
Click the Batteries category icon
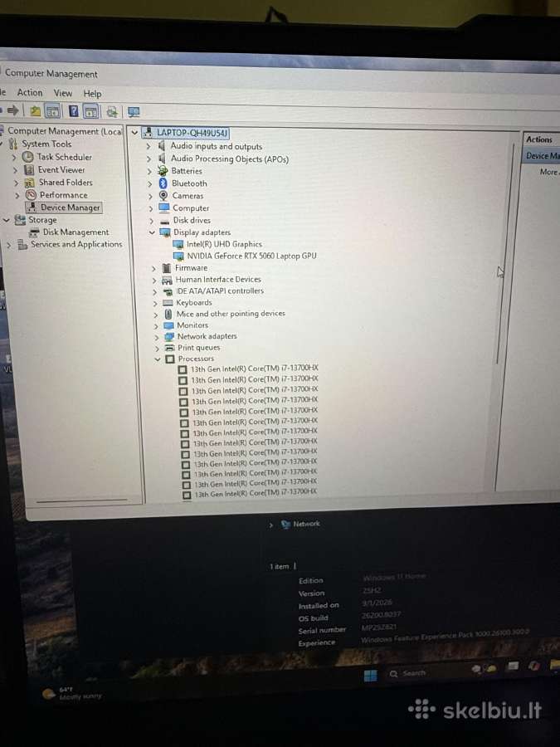click(x=163, y=171)
